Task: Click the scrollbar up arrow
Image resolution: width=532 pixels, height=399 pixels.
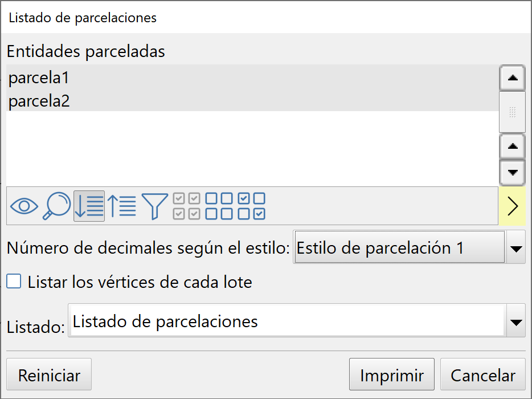Action: click(x=511, y=78)
